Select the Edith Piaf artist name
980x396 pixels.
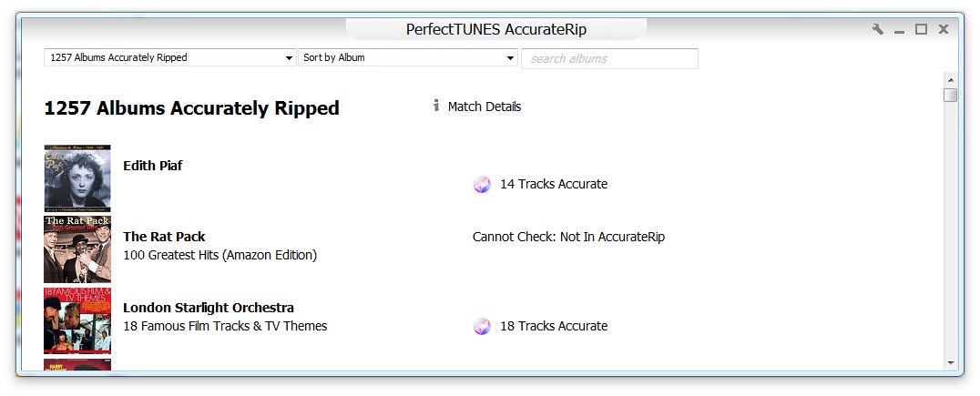coord(153,167)
